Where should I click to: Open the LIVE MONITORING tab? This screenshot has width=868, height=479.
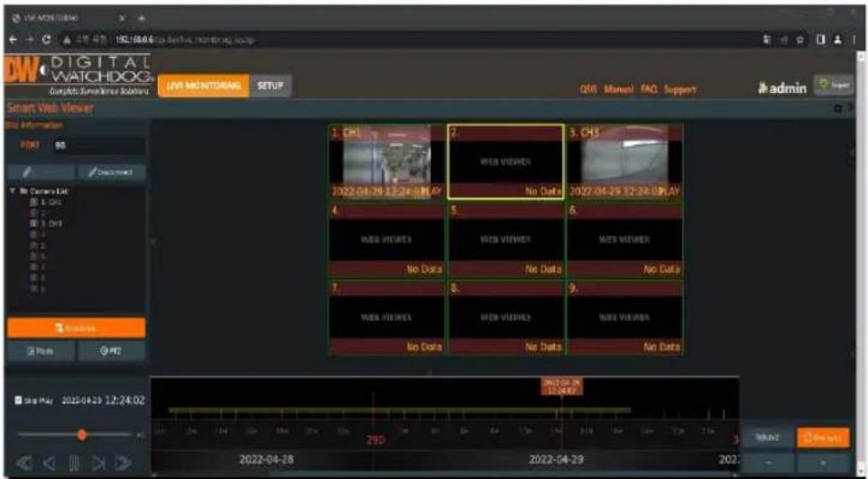(x=204, y=87)
